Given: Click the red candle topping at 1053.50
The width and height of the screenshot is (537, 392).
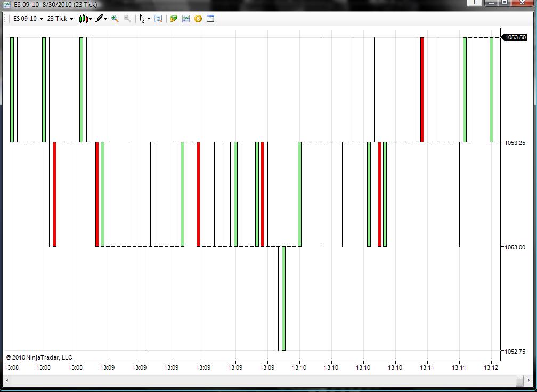Looking at the screenshot, I should [422, 89].
